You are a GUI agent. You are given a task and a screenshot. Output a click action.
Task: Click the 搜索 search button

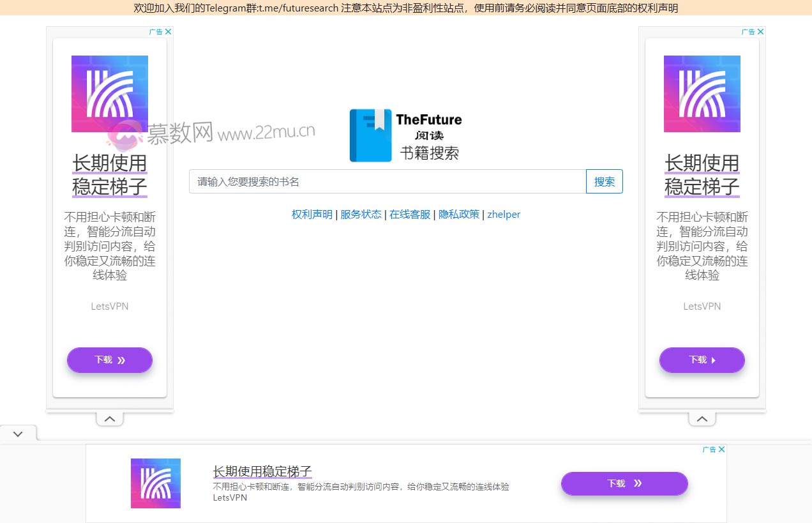604,181
